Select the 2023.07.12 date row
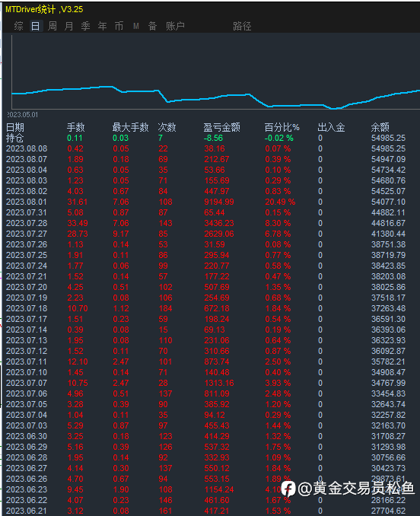The height and width of the screenshot is (516, 420). coord(27,351)
